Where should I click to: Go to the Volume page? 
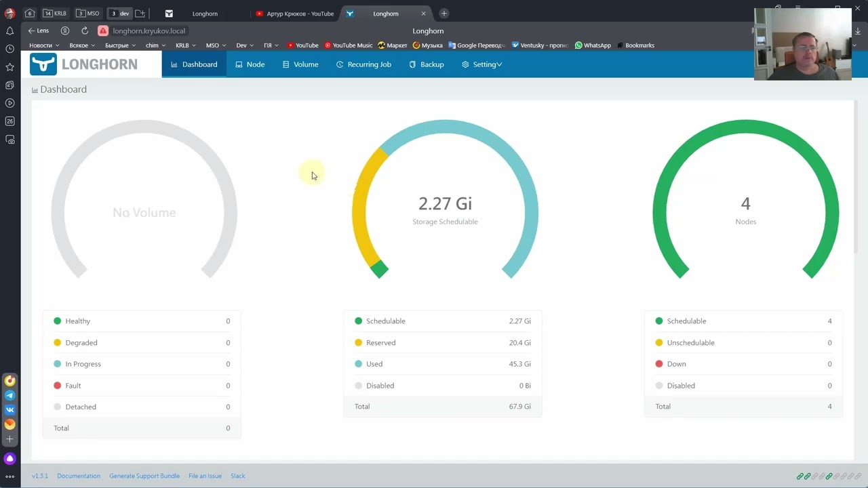pos(300,64)
